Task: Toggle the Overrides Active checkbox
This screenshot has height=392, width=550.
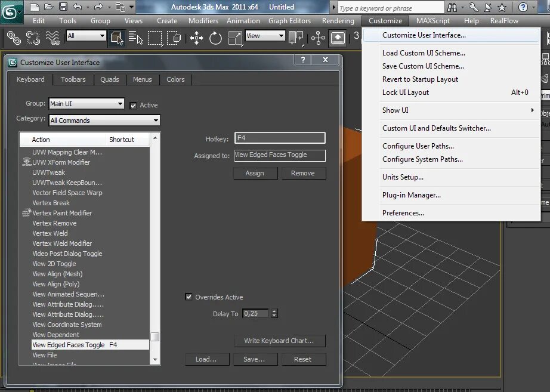Action: (189, 297)
